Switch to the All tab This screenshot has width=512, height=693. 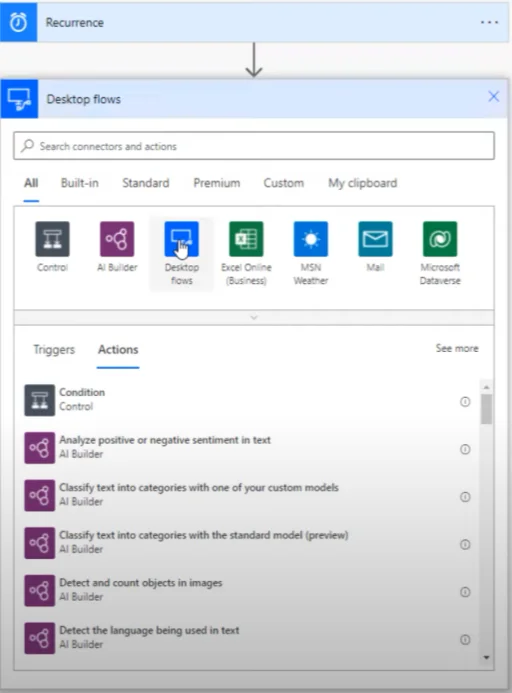point(31,183)
